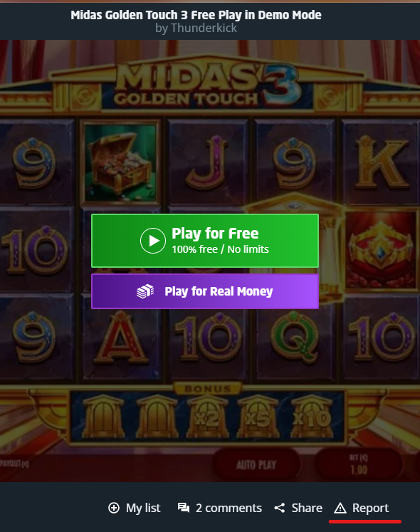Click the Play for Real Money button
The width and height of the screenshot is (420, 532).
click(205, 291)
